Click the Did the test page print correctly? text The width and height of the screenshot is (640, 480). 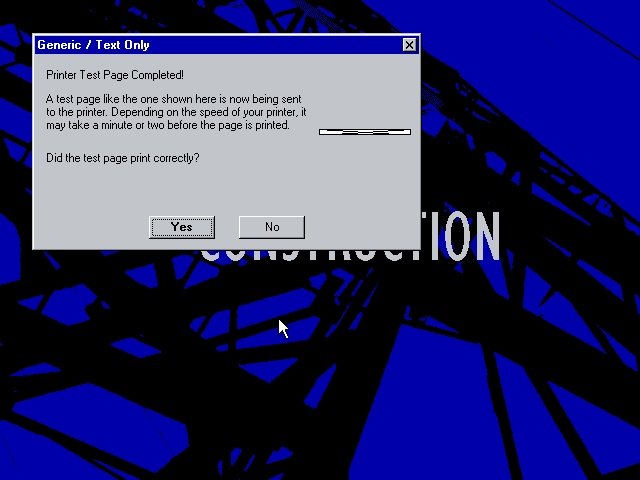pos(122,158)
